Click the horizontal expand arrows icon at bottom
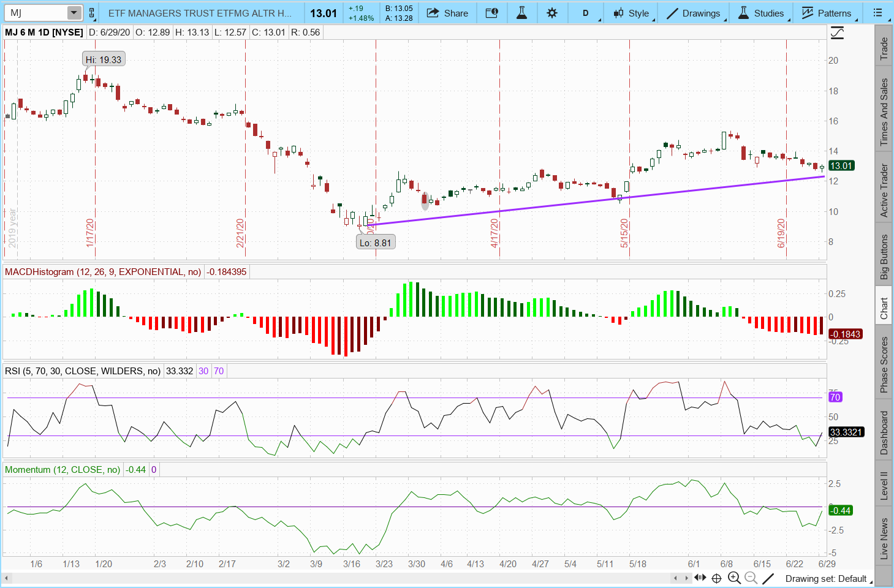The image size is (894, 588). 700,578
